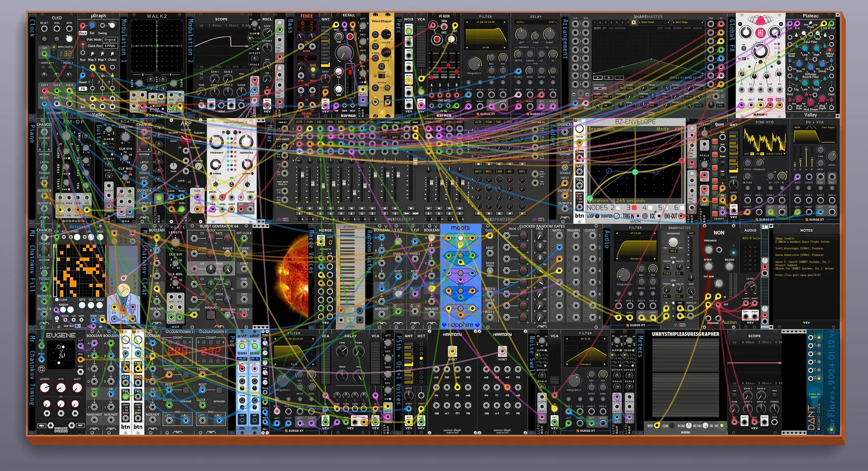Click the HITS knob on the EUGENE module
The width and height of the screenshot is (868, 471).
point(61,388)
